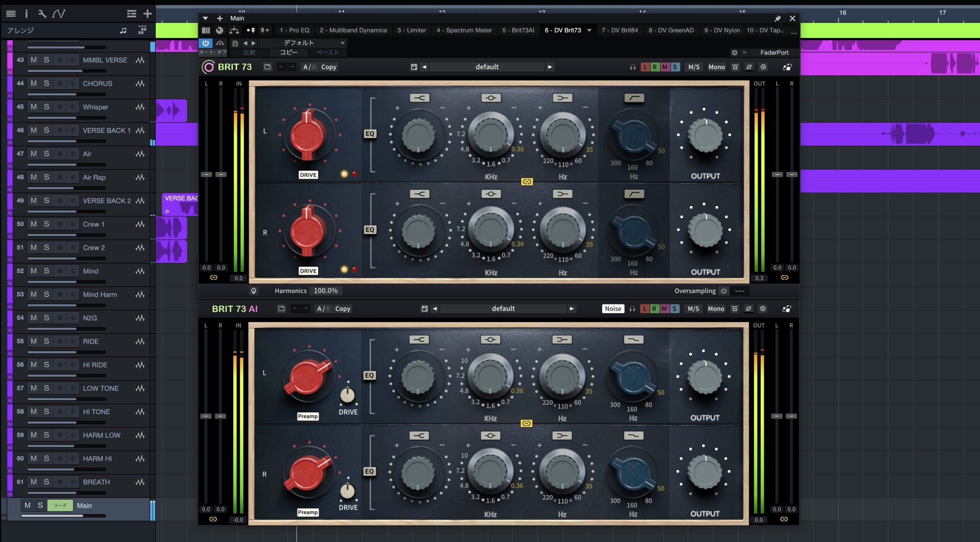Open Brit 73 settings gear

[763, 67]
